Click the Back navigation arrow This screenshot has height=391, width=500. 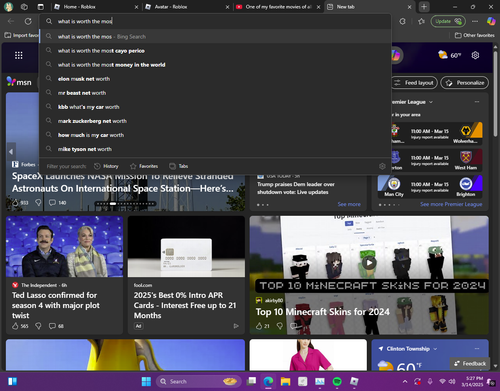(11, 21)
